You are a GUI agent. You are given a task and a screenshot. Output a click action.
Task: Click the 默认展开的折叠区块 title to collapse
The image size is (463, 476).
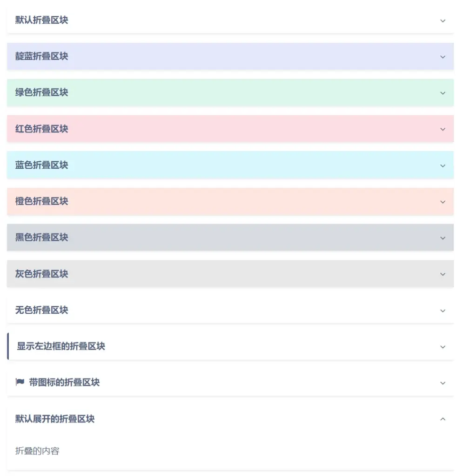click(55, 419)
